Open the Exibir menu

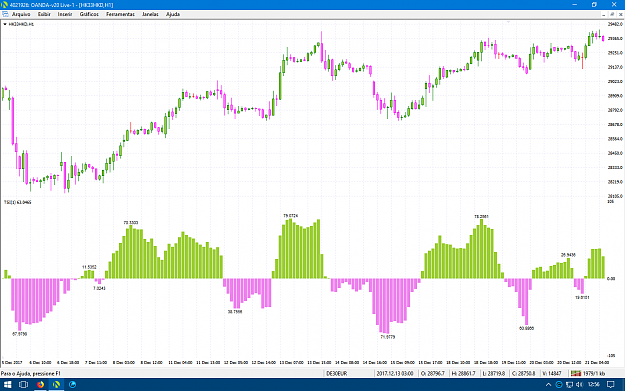pos(44,14)
